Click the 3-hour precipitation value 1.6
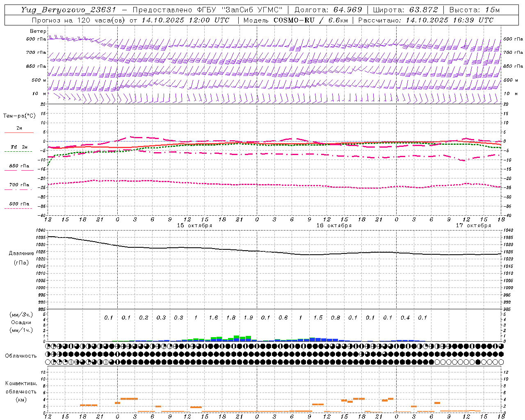 click(x=213, y=317)
